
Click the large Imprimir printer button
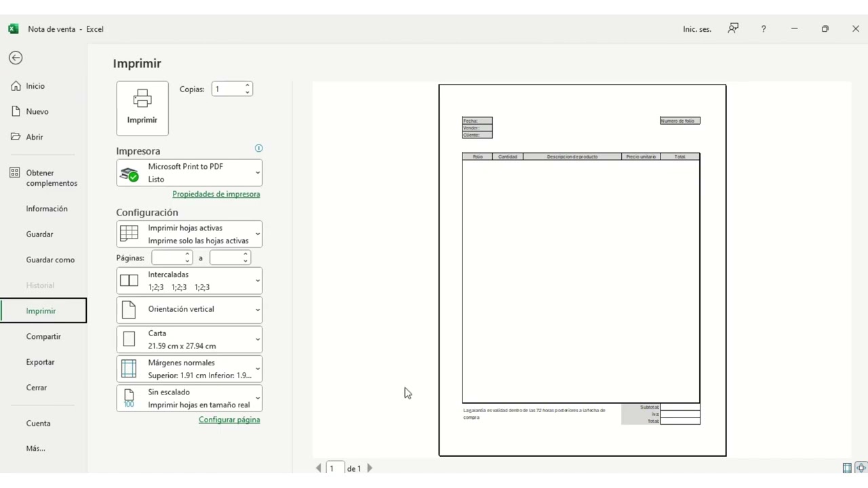coord(142,108)
